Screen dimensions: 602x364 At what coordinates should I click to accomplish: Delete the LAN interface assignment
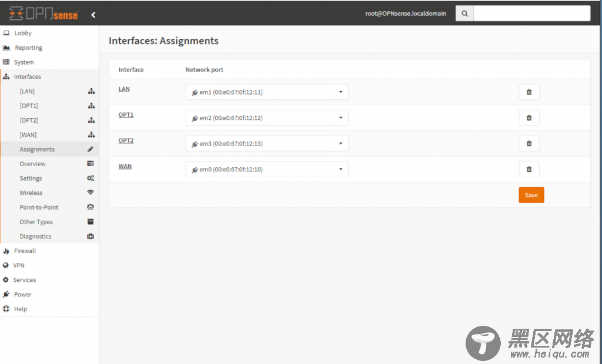[x=529, y=92]
